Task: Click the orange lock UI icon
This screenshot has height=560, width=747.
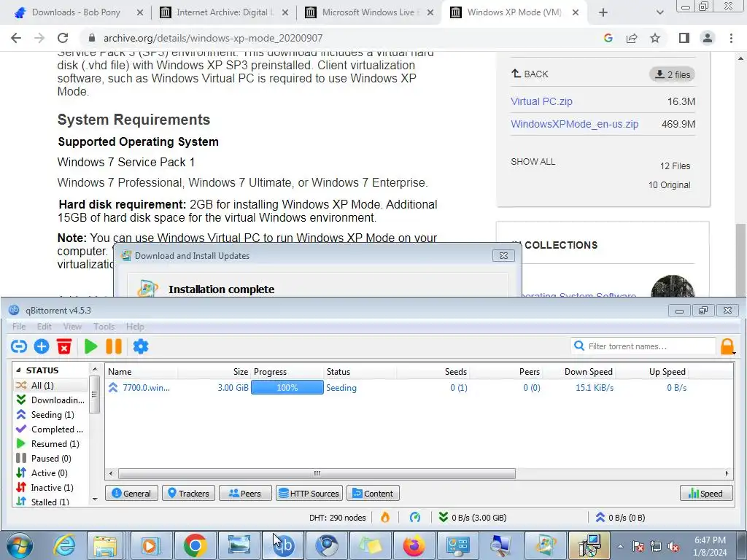Action: 727,346
